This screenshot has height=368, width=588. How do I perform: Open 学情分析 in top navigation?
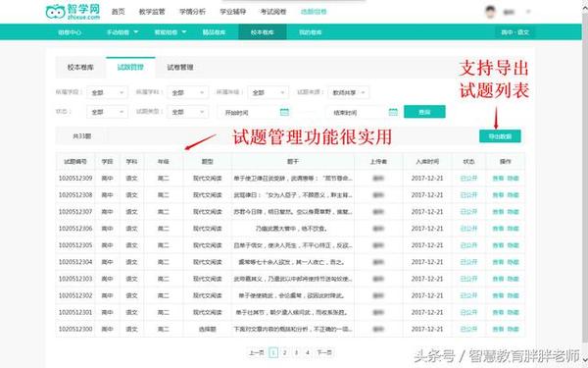[x=192, y=12]
